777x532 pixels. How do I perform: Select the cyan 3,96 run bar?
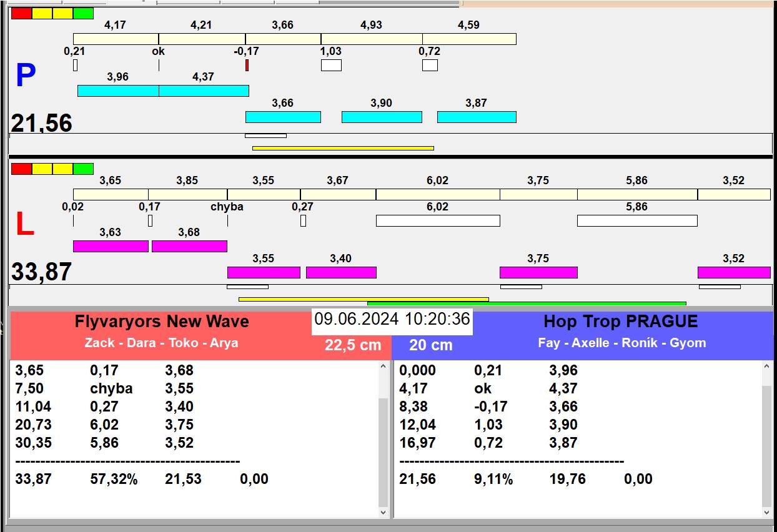[118, 91]
